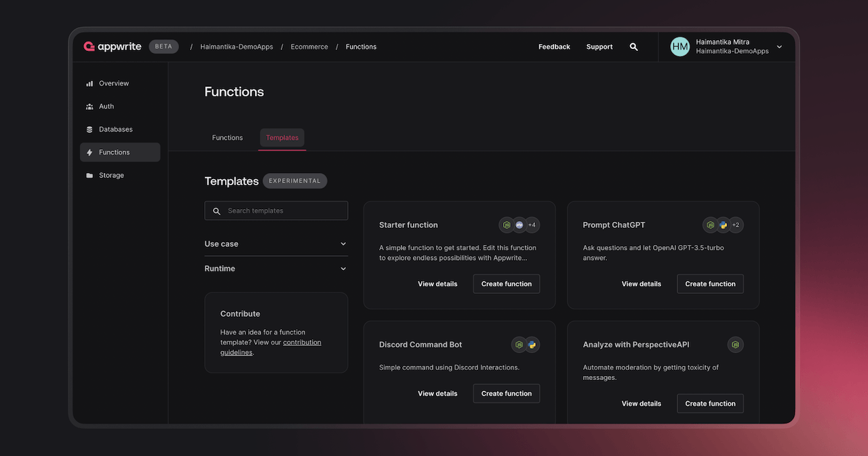View details of Prompt ChatGPT template
This screenshot has width=868, height=456.
tap(641, 284)
